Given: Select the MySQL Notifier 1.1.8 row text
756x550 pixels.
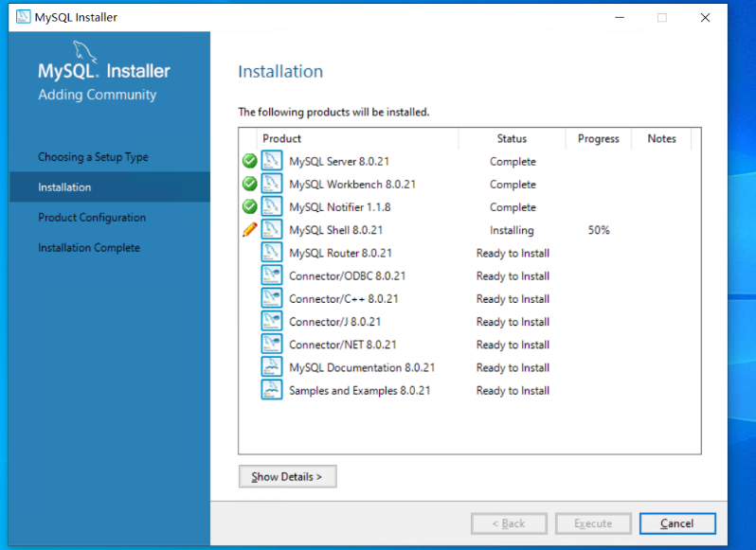Looking at the screenshot, I should pos(340,207).
